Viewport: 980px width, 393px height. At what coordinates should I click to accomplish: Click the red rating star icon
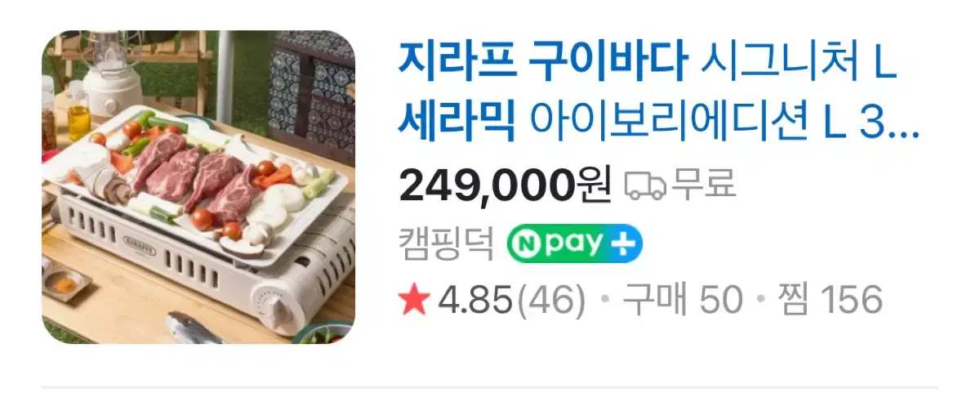coord(415,301)
